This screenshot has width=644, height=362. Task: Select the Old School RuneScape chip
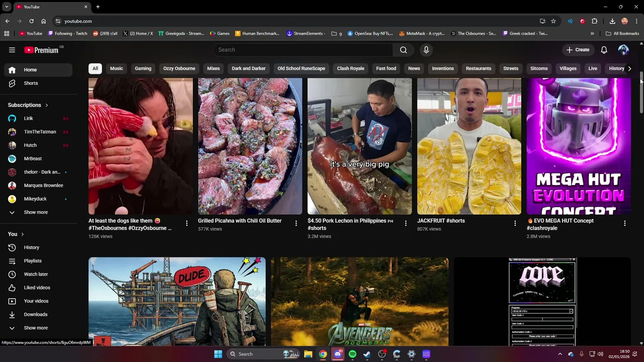pos(301,68)
